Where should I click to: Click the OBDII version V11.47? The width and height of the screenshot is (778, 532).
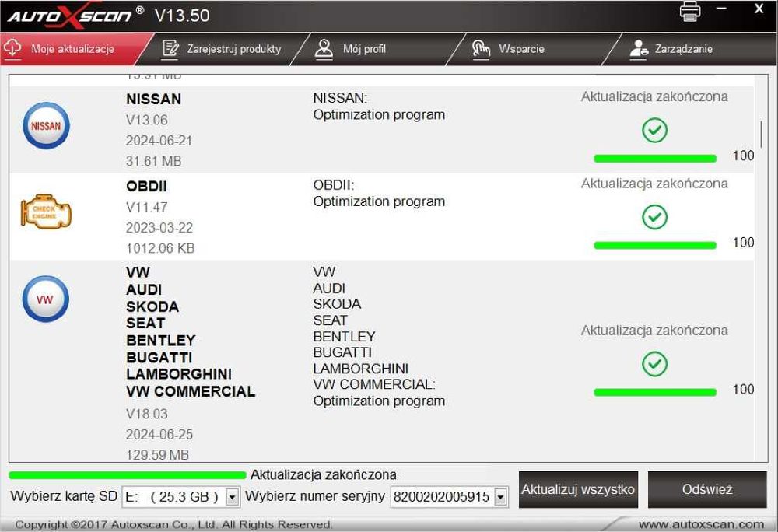click(x=147, y=207)
